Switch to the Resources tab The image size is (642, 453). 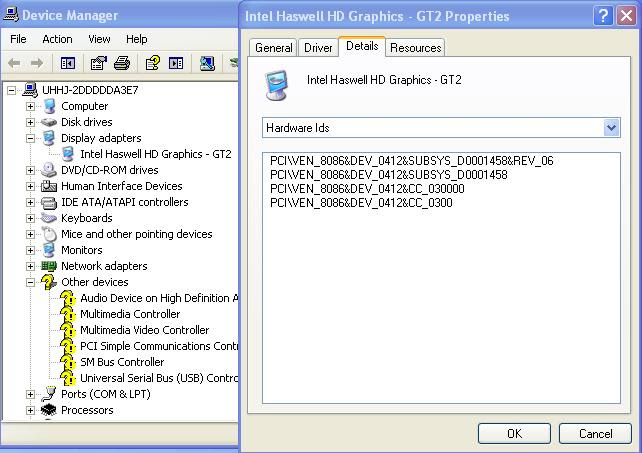pyautogui.click(x=415, y=48)
